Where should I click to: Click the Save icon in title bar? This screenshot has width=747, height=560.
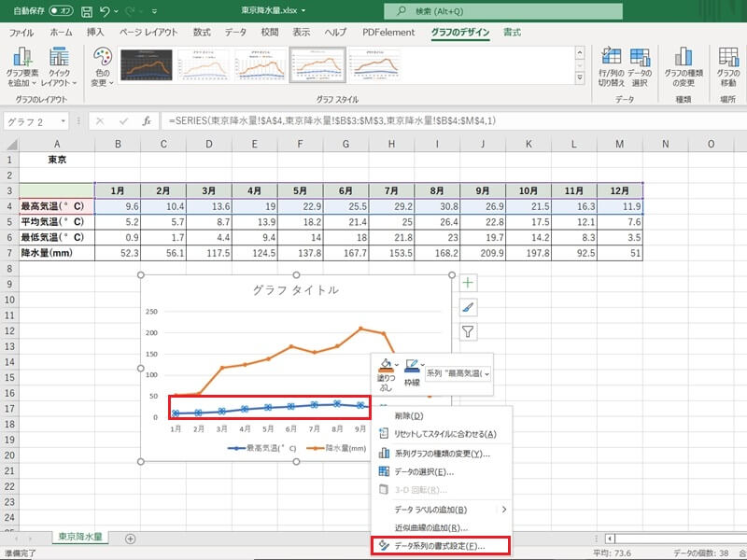coord(87,11)
